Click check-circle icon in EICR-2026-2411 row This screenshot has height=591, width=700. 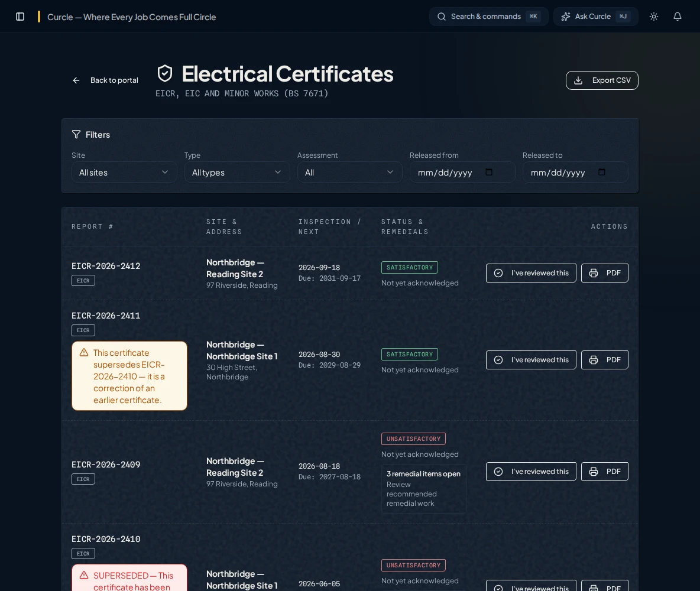click(498, 360)
